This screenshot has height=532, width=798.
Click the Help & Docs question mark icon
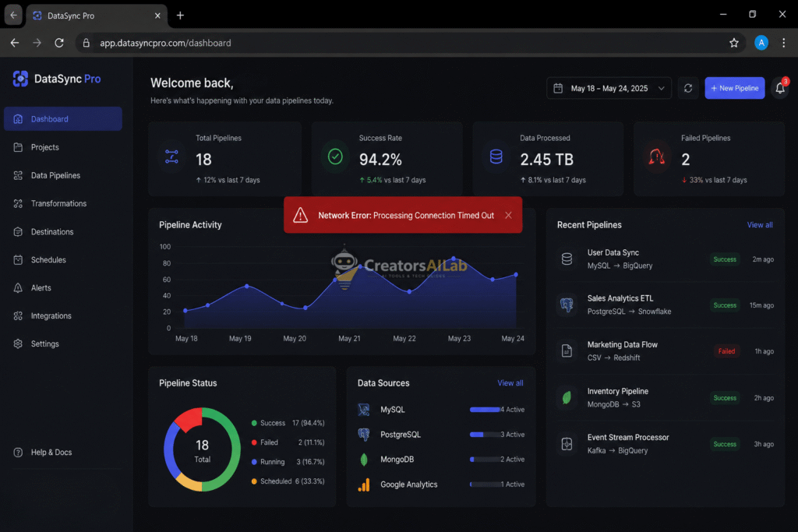18,452
